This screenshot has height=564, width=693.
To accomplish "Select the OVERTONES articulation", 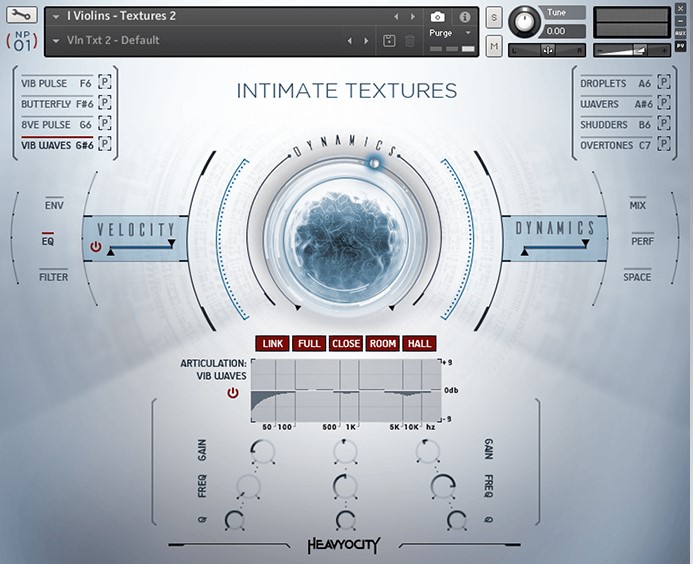I will pyautogui.click(x=615, y=145).
